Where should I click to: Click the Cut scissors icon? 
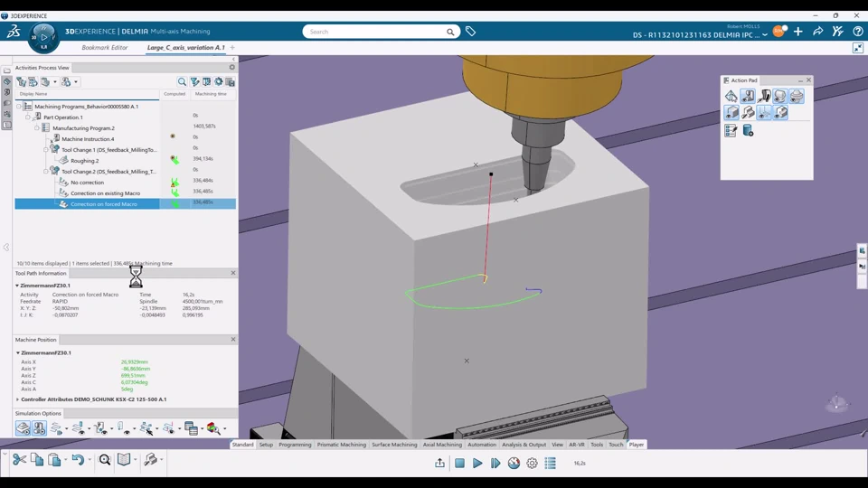(19, 461)
